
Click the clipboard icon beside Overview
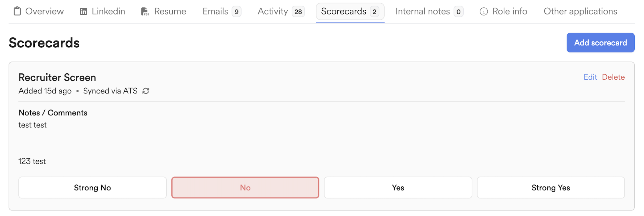click(x=17, y=11)
